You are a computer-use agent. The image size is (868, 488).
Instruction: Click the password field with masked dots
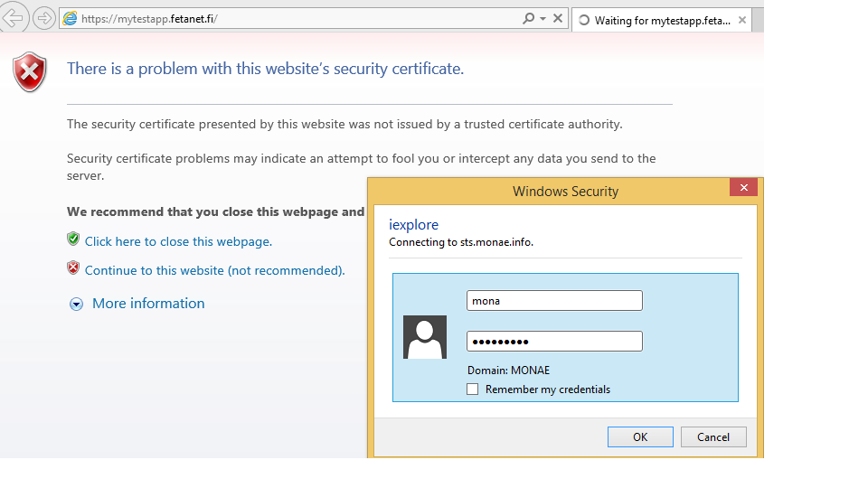554,342
